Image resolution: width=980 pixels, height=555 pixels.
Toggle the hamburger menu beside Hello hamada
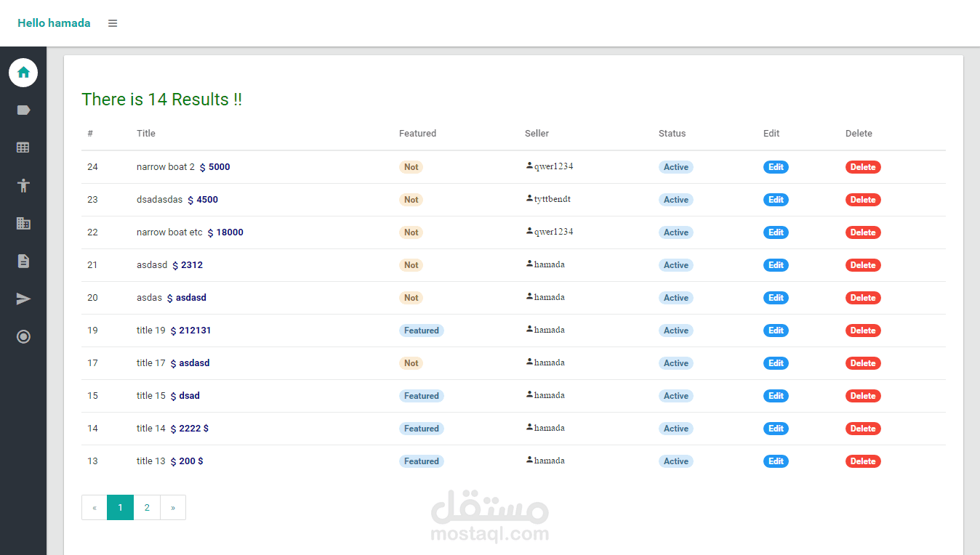click(113, 23)
